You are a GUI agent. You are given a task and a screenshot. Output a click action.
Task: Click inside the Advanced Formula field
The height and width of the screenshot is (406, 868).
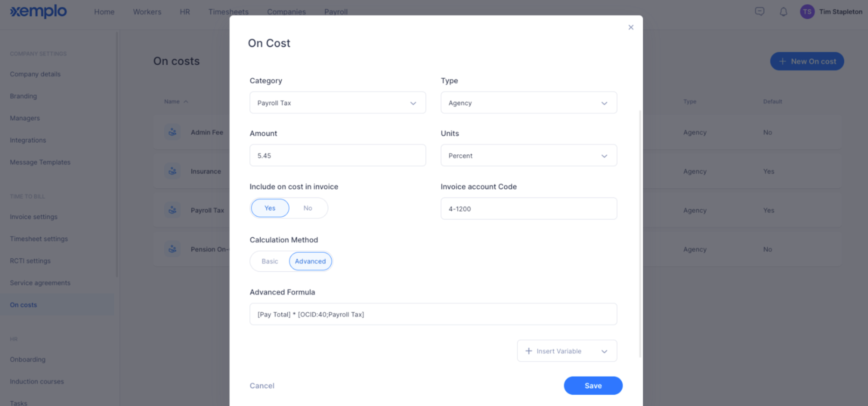click(x=433, y=314)
